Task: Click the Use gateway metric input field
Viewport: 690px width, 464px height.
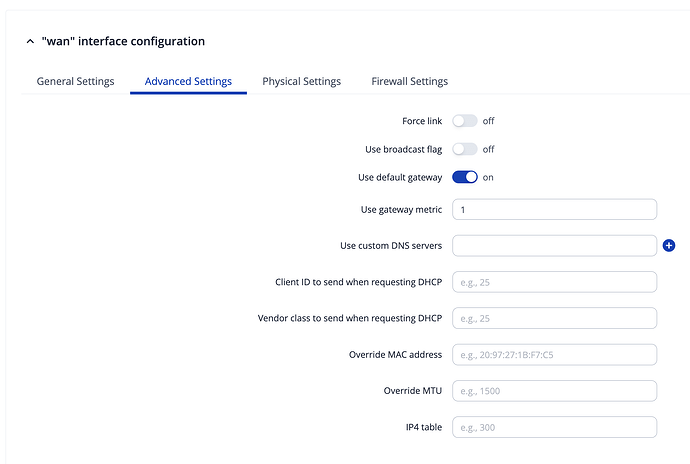Action: [554, 209]
